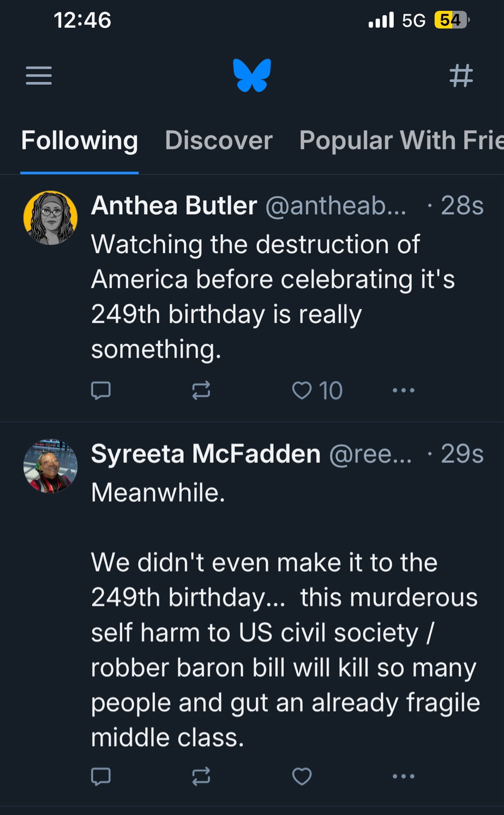This screenshot has height=815, width=504.
Task: Open Syreeta McFadden's profile name link
Action: 206,454
